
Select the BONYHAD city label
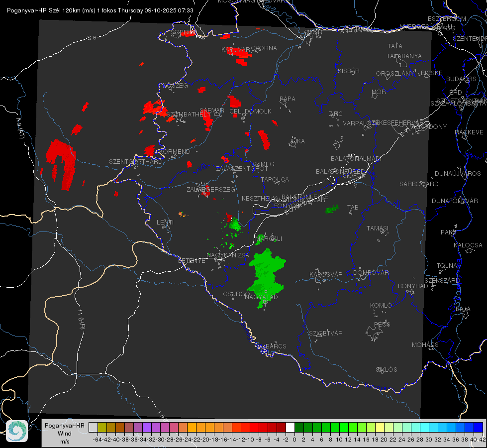[x=413, y=286]
